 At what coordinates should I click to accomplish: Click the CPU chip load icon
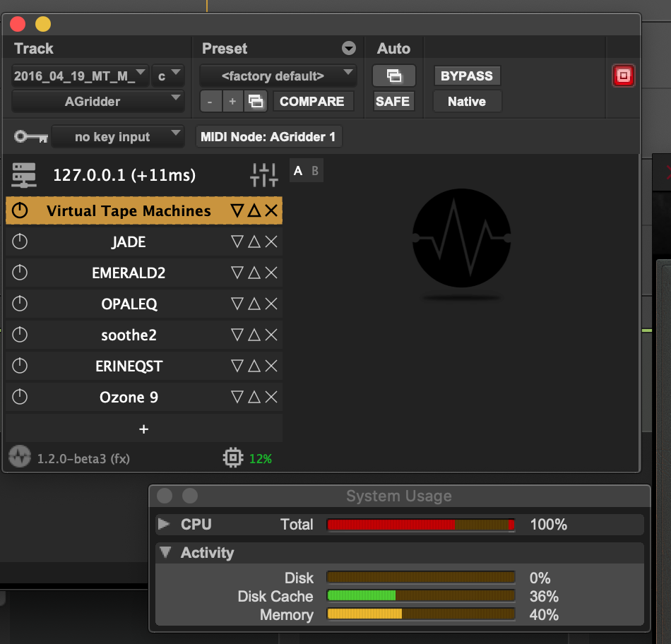click(x=233, y=458)
